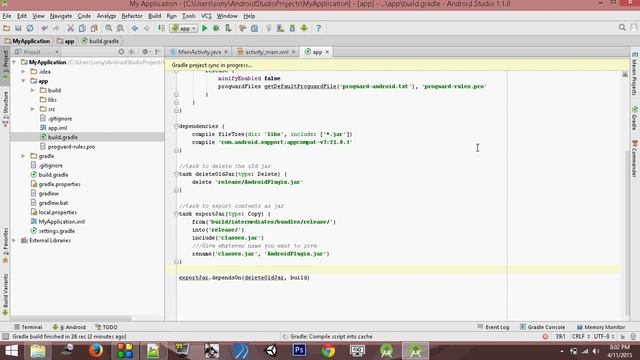640x360 pixels.
Task: Click the Cut scissors icon
Action: (x=70, y=28)
